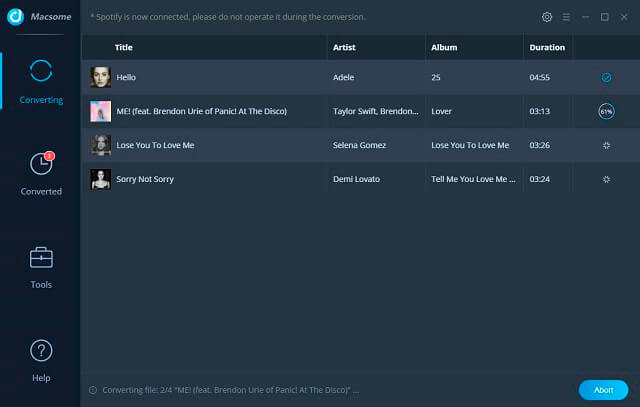Open the Help question mark icon

[x=41, y=350]
